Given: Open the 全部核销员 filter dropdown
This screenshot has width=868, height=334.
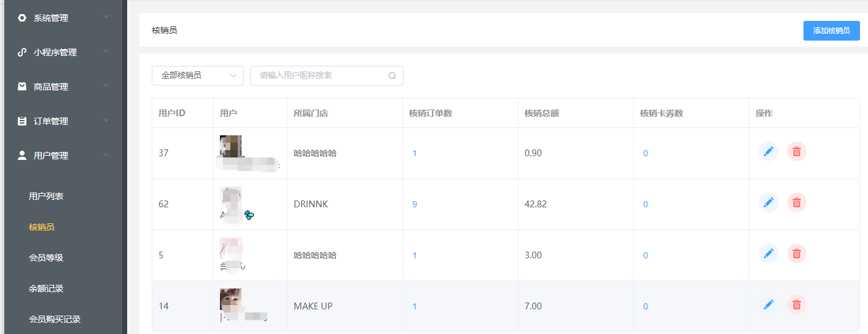Looking at the screenshot, I should [x=197, y=76].
